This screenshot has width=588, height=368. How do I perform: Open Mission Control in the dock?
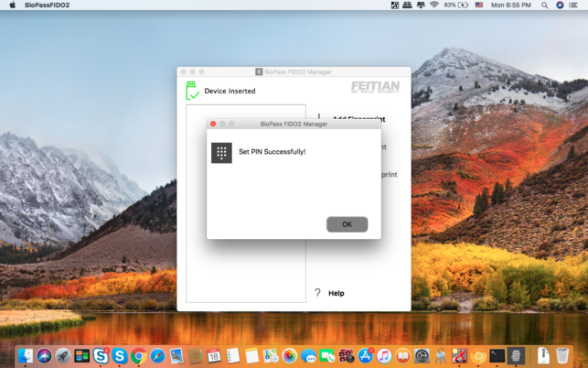(81, 355)
